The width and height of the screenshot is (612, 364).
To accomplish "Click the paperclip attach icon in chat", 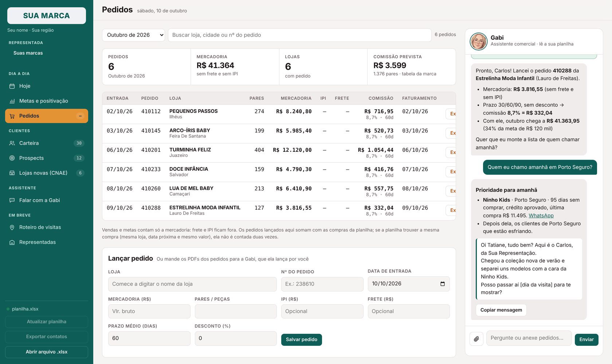I will (x=476, y=339).
